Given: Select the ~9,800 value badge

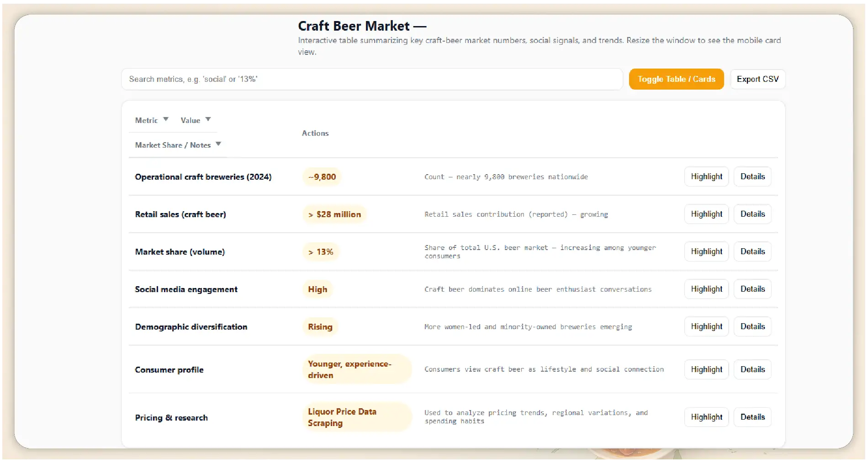Looking at the screenshot, I should 322,176.
